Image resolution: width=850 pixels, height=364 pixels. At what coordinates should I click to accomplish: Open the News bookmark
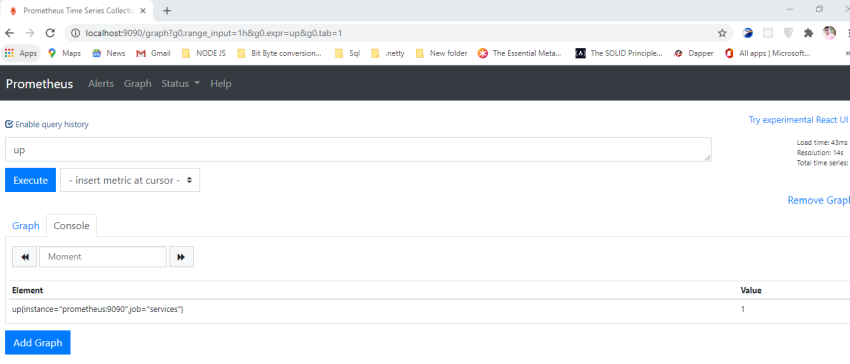tap(108, 53)
